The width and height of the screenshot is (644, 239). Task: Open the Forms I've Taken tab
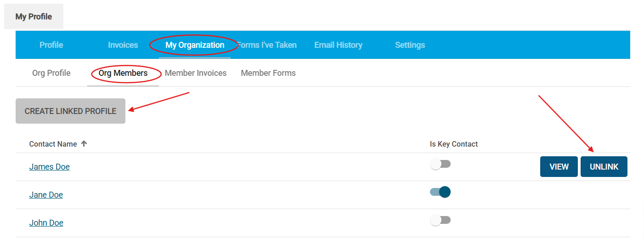point(267,45)
